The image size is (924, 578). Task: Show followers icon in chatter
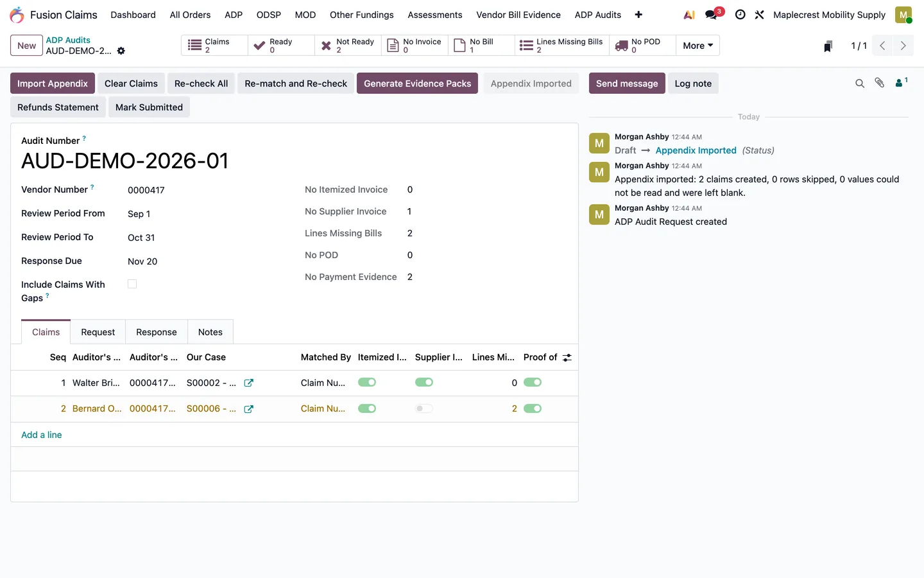point(901,82)
